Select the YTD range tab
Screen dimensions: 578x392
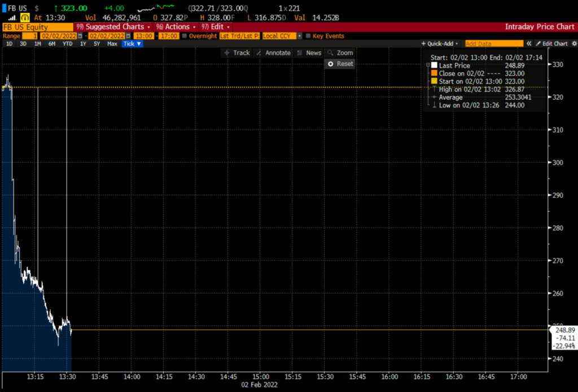tap(67, 44)
